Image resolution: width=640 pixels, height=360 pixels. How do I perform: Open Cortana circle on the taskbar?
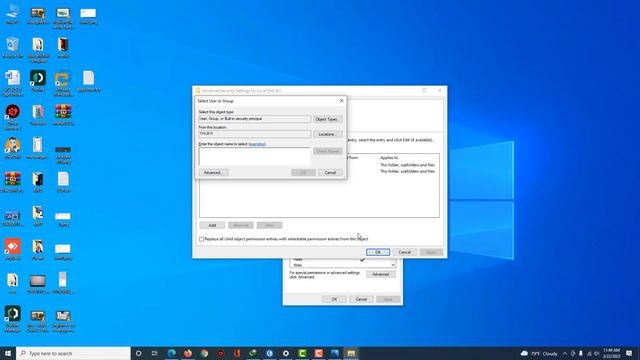point(138,353)
